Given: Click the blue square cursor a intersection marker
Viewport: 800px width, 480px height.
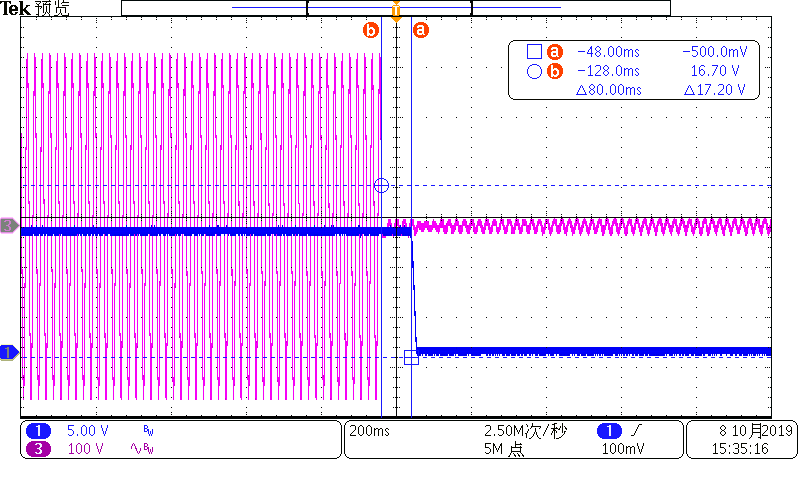Looking at the screenshot, I should tap(411, 357).
